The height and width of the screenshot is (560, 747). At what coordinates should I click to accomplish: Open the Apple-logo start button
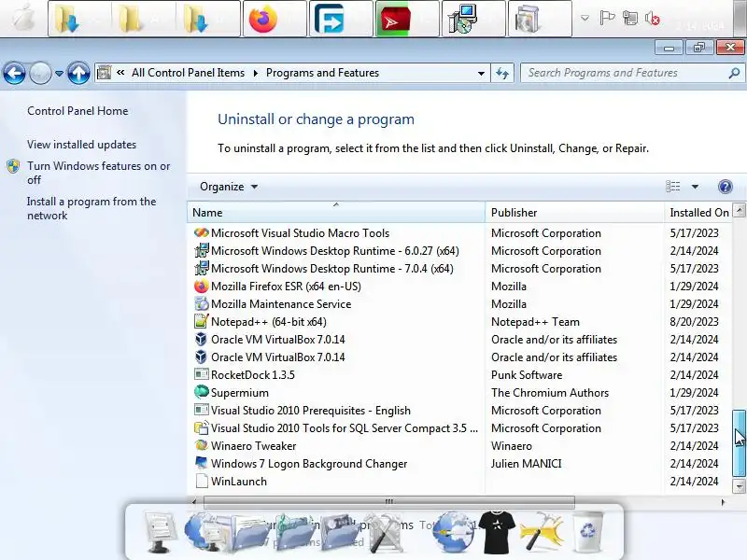point(22,18)
